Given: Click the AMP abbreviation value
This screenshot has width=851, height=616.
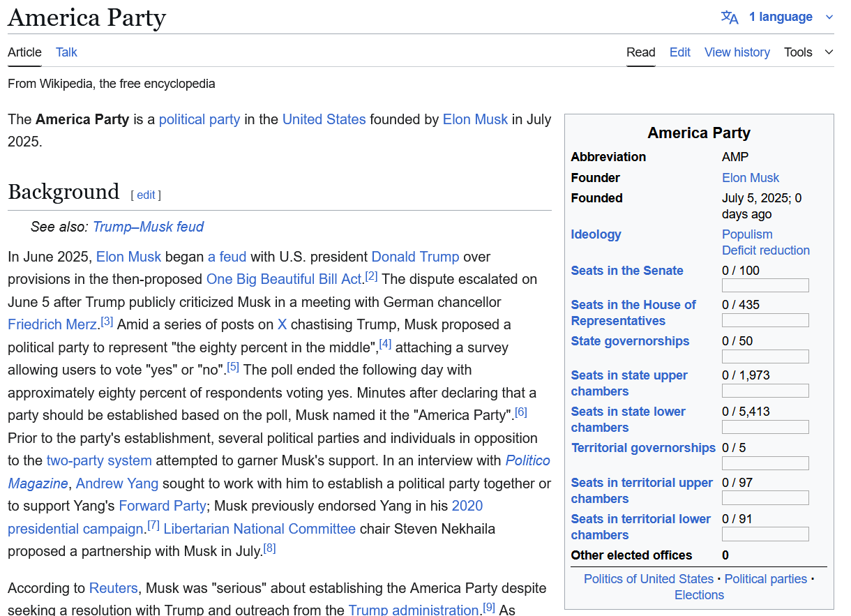Looking at the screenshot, I should coord(735,157).
